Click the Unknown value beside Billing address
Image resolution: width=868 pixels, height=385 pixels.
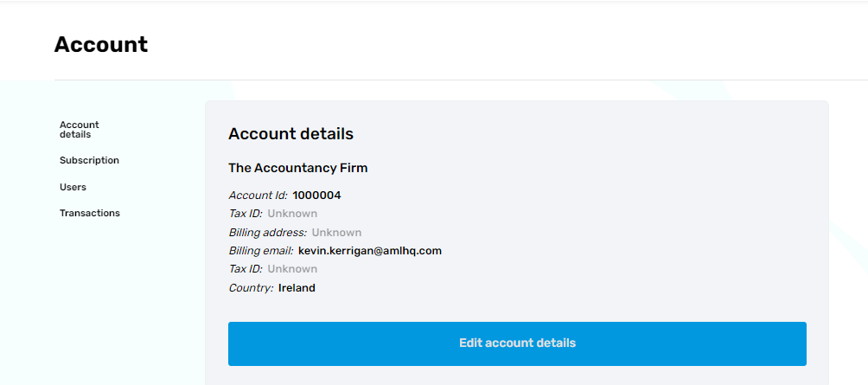click(x=336, y=233)
